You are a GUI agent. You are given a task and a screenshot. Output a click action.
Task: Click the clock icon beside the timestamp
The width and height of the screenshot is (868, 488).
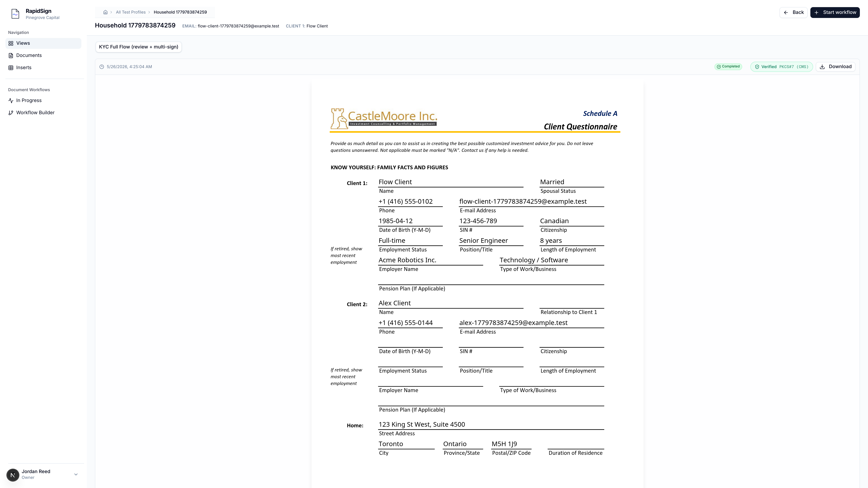tap(102, 67)
